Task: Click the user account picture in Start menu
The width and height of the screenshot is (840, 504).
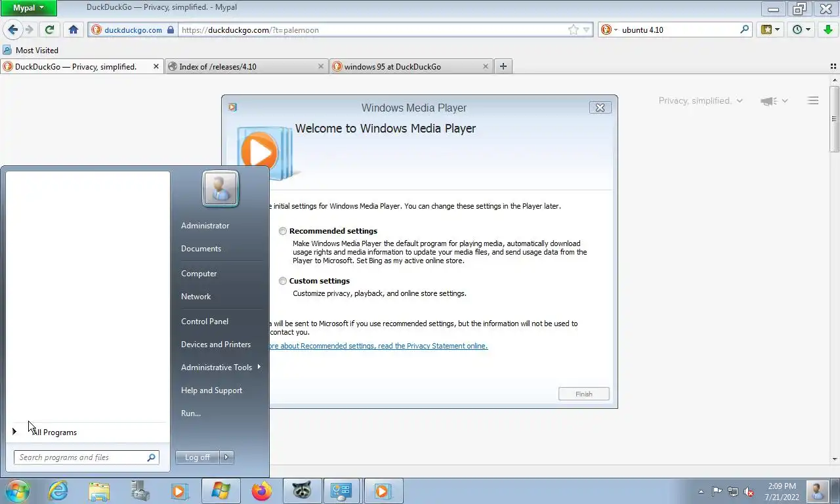Action: click(x=220, y=188)
